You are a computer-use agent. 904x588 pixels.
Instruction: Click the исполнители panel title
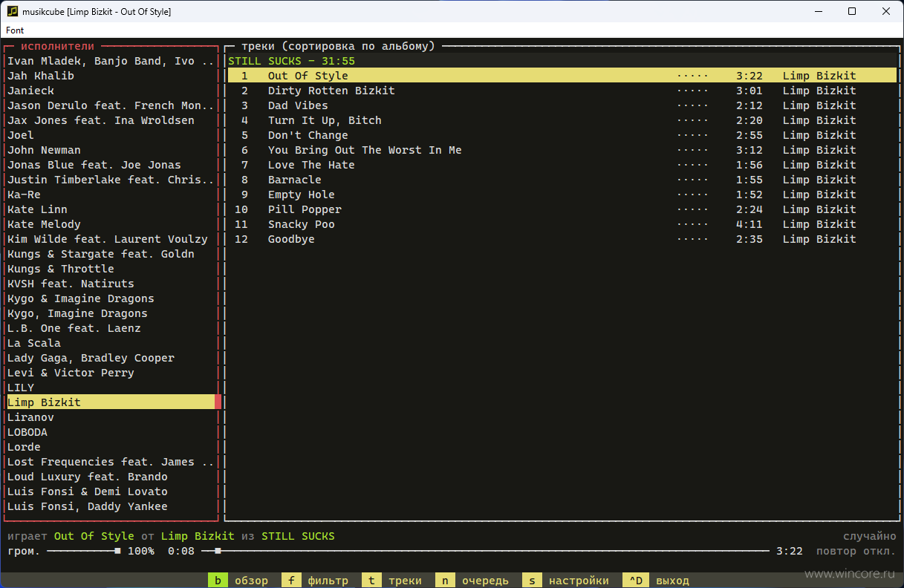coord(58,46)
